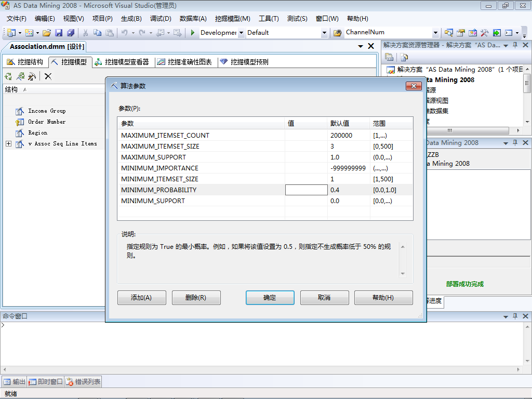Select the Region column in the structure tree

37,132
